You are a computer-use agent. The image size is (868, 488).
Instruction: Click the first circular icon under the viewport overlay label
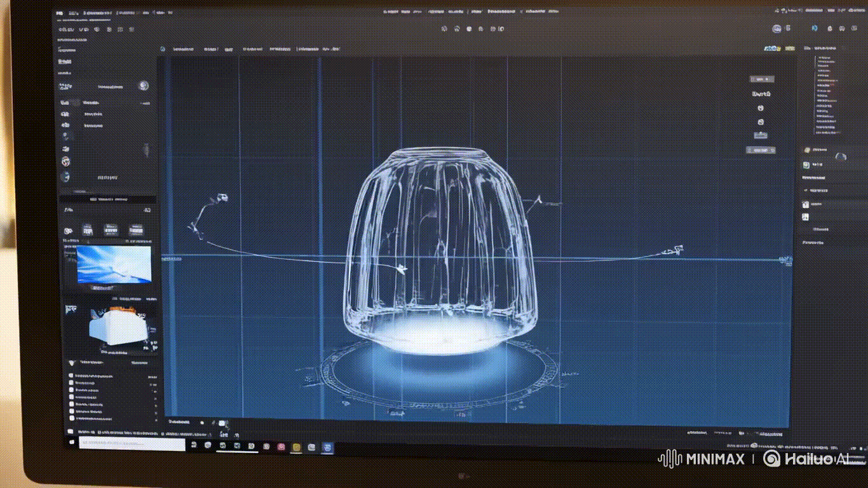click(761, 108)
